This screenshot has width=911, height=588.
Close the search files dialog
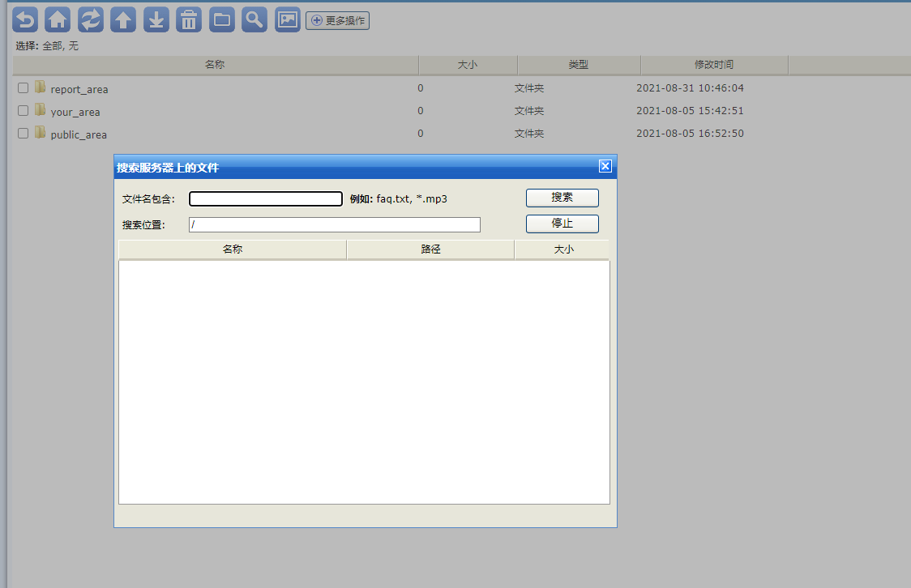tap(605, 166)
